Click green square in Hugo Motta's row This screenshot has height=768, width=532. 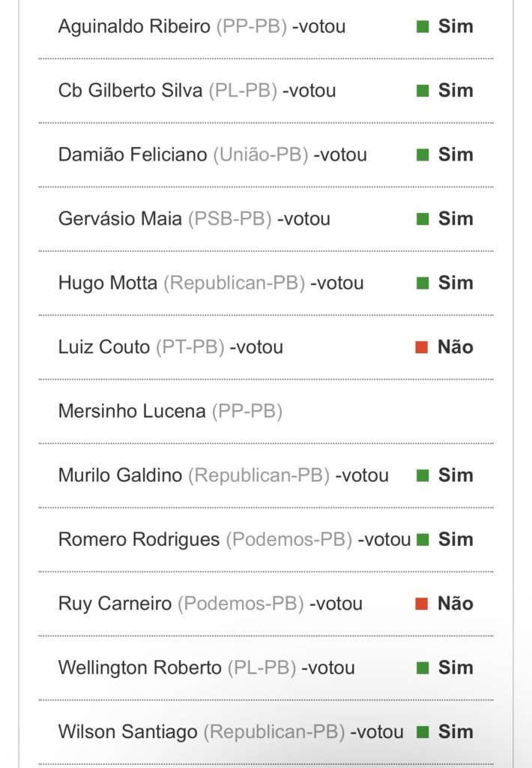pos(423,283)
